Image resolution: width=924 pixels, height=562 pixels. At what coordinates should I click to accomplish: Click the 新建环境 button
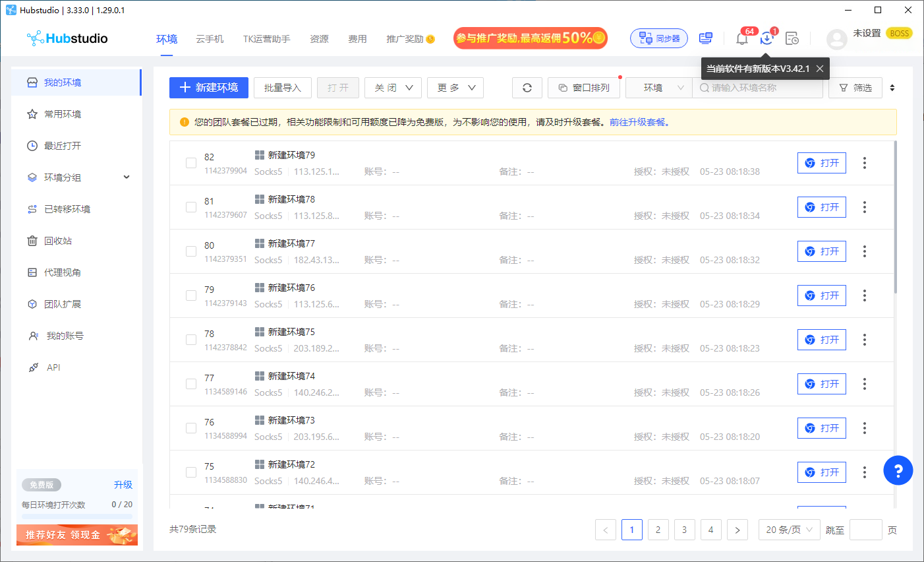[209, 88]
